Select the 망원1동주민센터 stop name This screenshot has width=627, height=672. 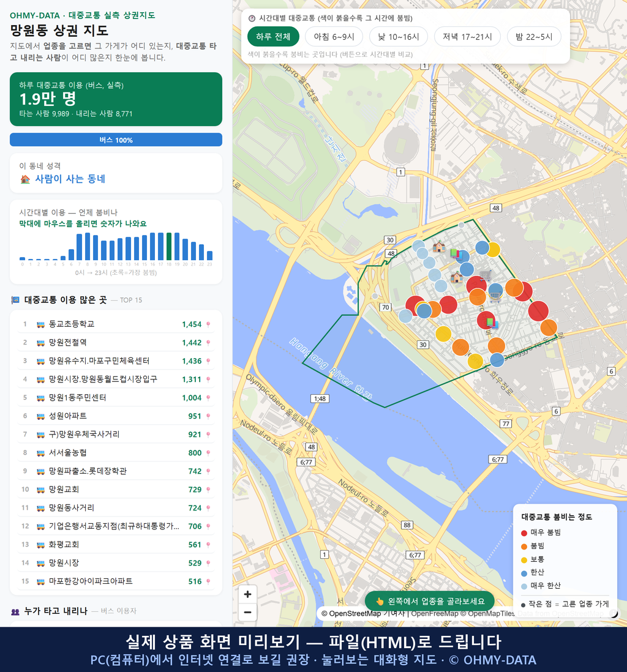pos(78,398)
